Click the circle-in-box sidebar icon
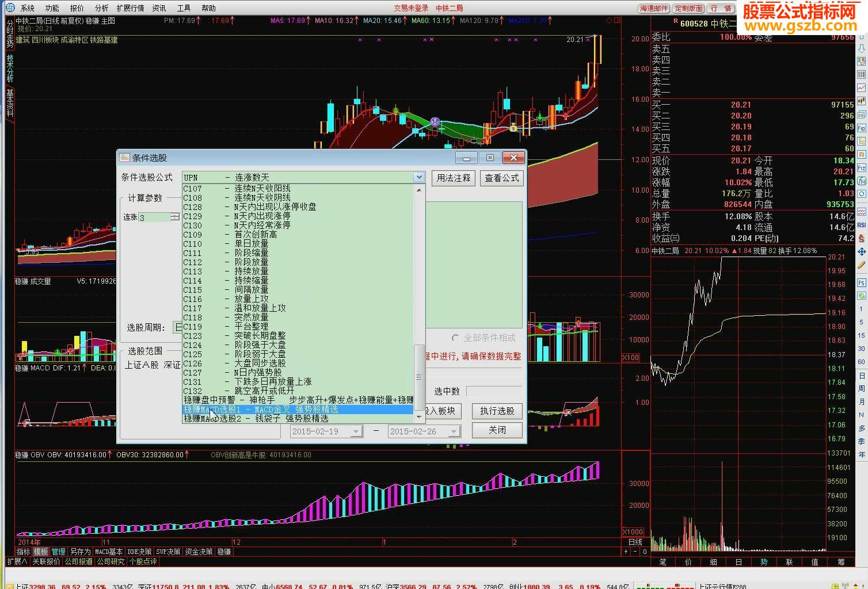The height and width of the screenshot is (589, 868). pyautogui.click(x=862, y=194)
